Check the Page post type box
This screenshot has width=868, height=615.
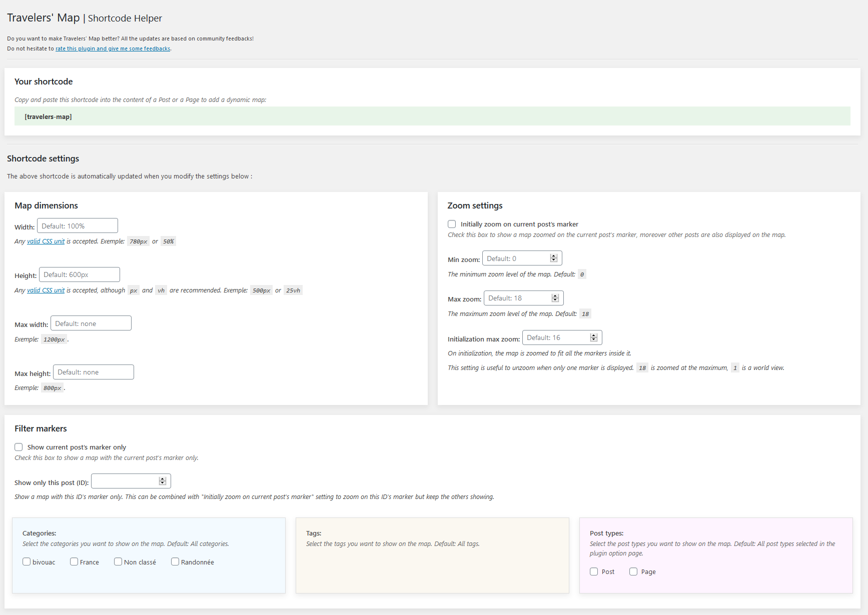(x=633, y=571)
